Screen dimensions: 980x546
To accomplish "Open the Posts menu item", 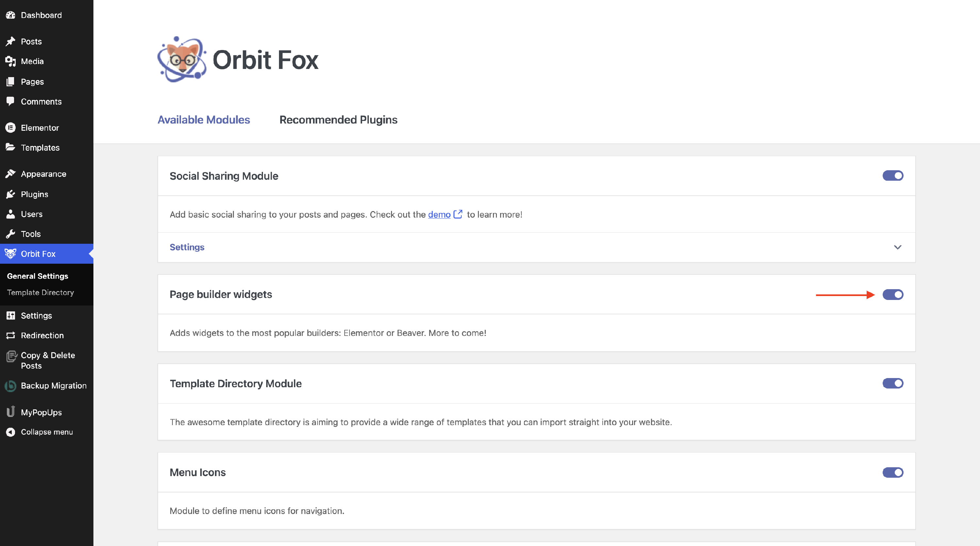I will [46, 41].
